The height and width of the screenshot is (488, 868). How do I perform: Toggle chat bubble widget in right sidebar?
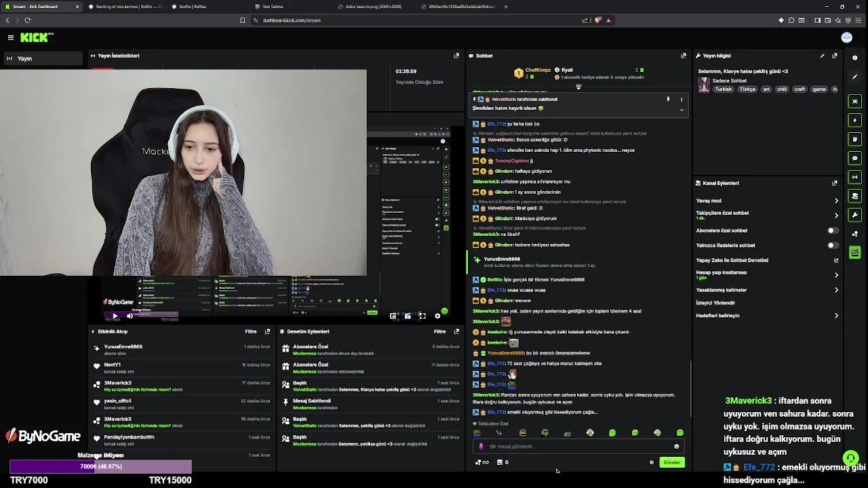[x=854, y=158]
